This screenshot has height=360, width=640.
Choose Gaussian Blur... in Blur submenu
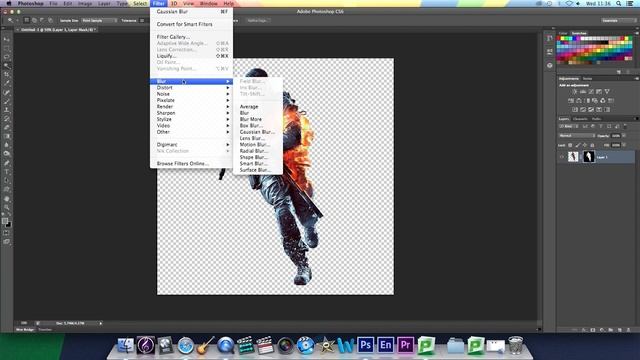tap(258, 132)
